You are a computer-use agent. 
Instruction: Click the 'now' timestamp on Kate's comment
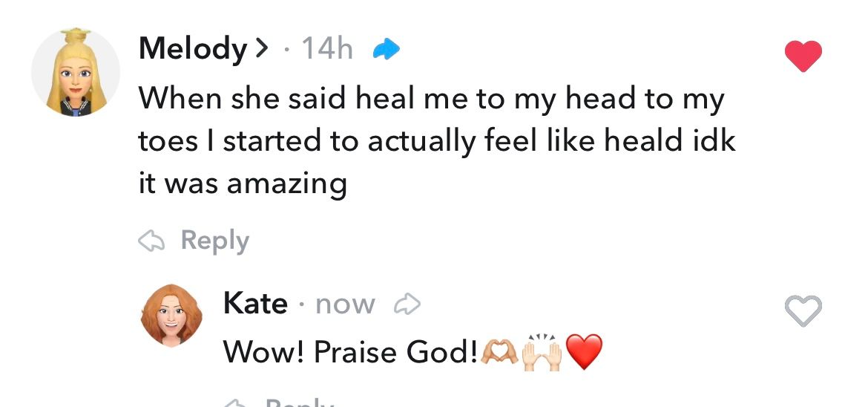(346, 305)
